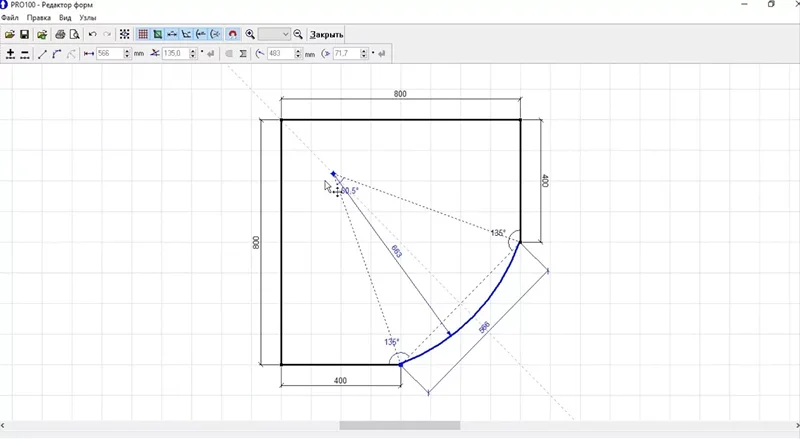Click the Закрыть button
This screenshot has height=439, width=800.
click(327, 34)
